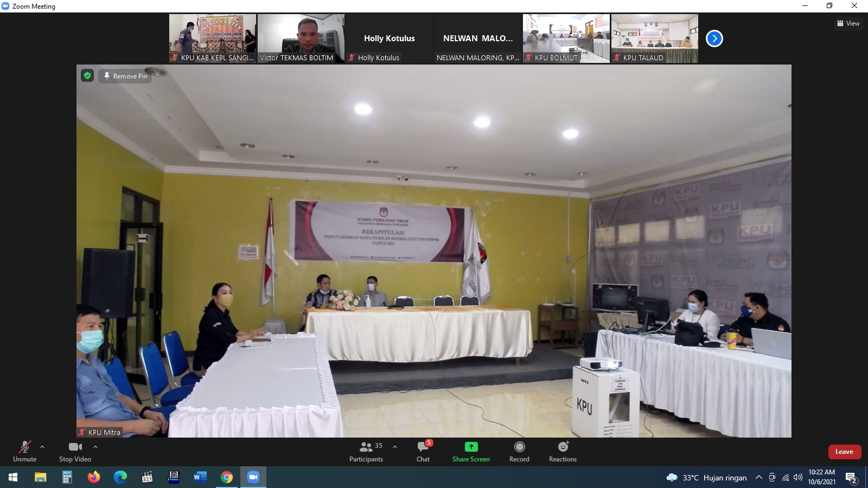Click the green encryption shield icon
The width and height of the screenshot is (868, 488).
click(x=87, y=76)
